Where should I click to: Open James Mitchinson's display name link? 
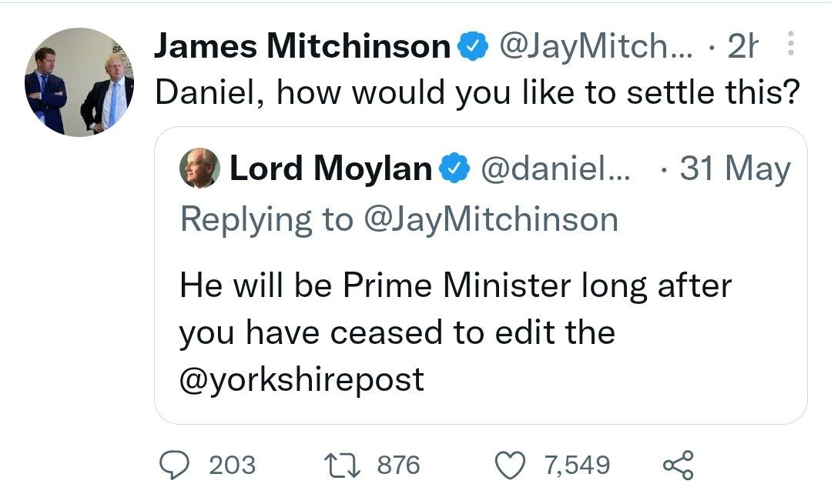click(302, 48)
